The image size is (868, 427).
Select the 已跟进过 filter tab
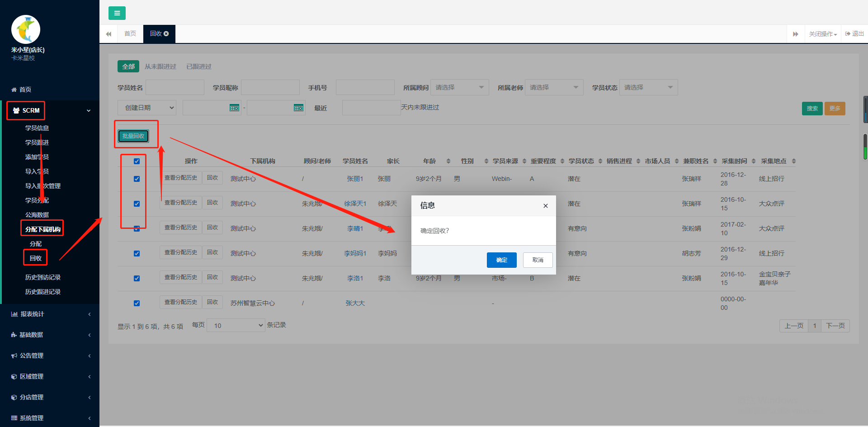coord(199,66)
